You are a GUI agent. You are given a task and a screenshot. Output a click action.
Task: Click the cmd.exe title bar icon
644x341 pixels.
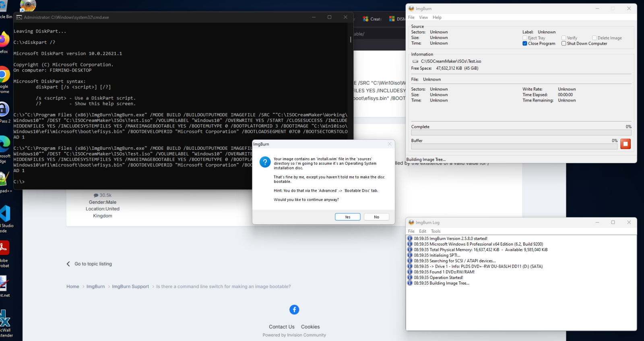click(x=19, y=17)
